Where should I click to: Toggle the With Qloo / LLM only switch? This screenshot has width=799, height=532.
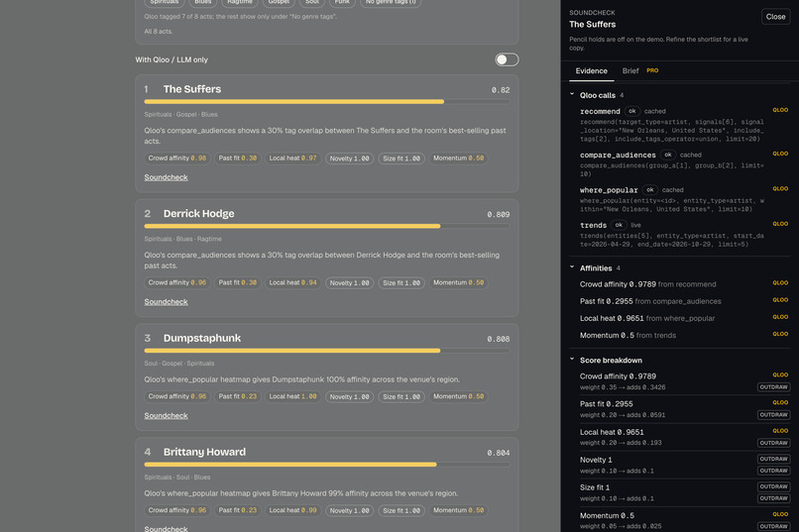[507, 59]
